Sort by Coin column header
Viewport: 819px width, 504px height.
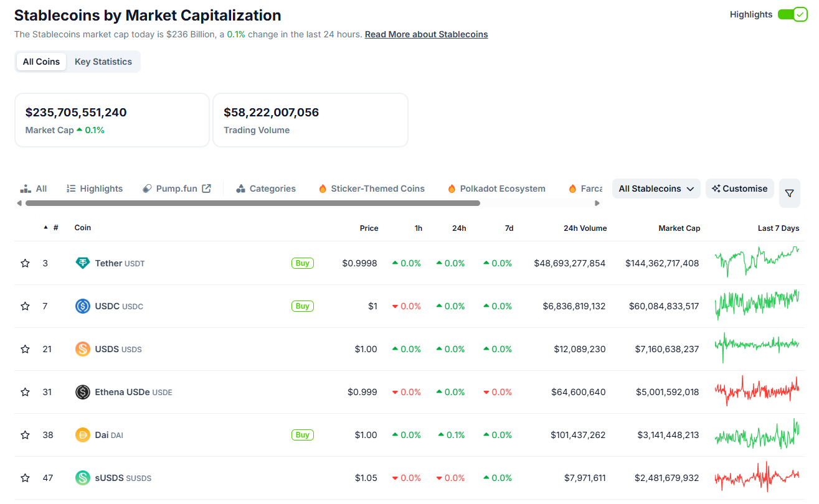pyautogui.click(x=83, y=228)
